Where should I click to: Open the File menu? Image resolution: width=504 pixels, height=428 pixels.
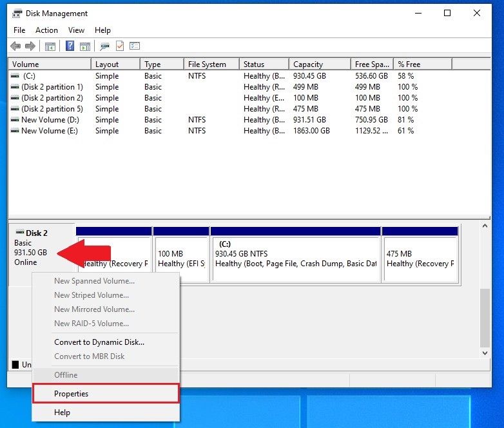pyautogui.click(x=19, y=30)
